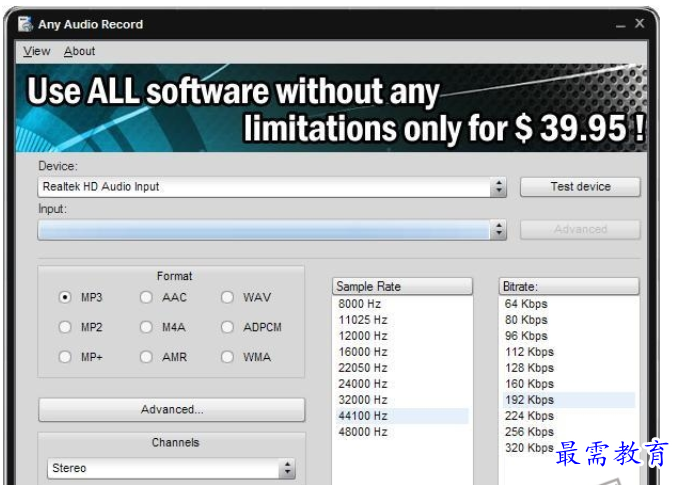Click the Channels combo box arrow
This screenshot has width=677, height=485.
pos(287,468)
